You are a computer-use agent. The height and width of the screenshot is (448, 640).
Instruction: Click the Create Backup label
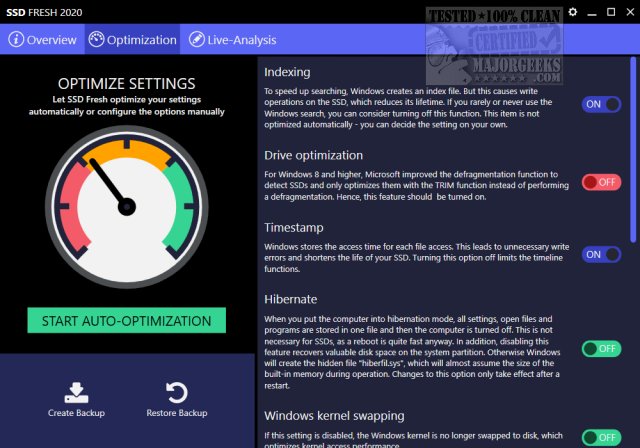tap(76, 413)
